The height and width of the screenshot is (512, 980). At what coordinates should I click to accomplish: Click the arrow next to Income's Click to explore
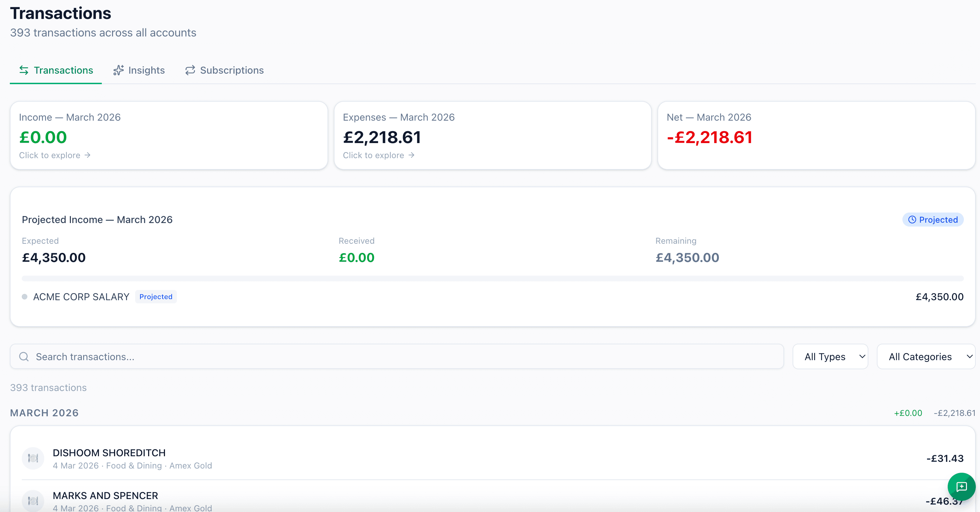88,155
